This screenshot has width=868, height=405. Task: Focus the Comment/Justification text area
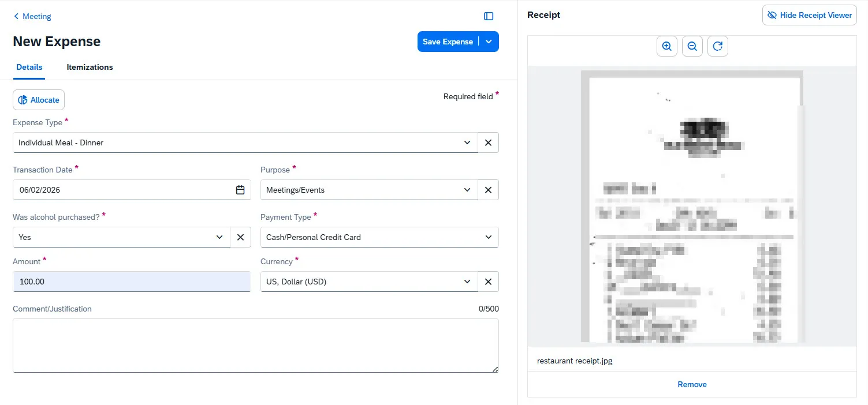[256, 346]
